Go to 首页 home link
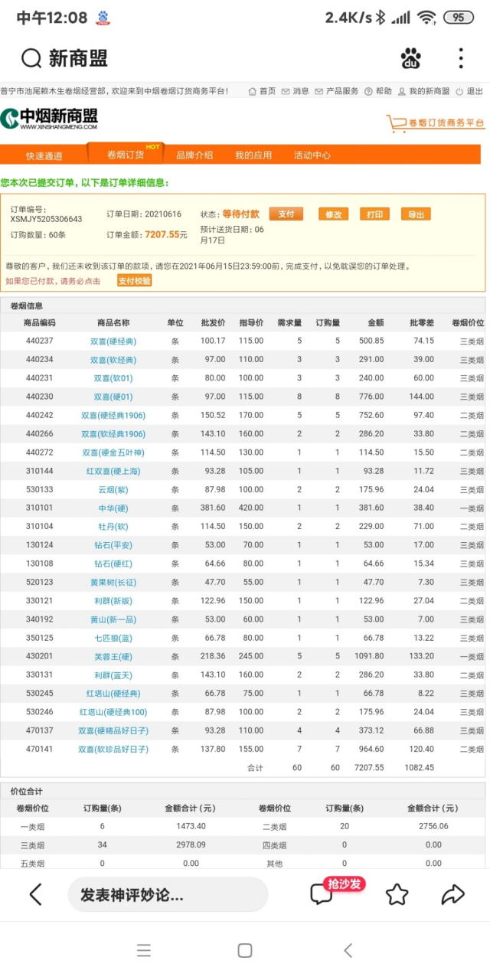The image size is (490, 980). pos(262,91)
